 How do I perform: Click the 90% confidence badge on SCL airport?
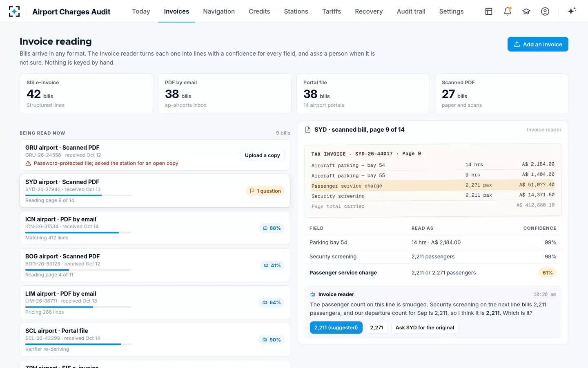click(272, 340)
